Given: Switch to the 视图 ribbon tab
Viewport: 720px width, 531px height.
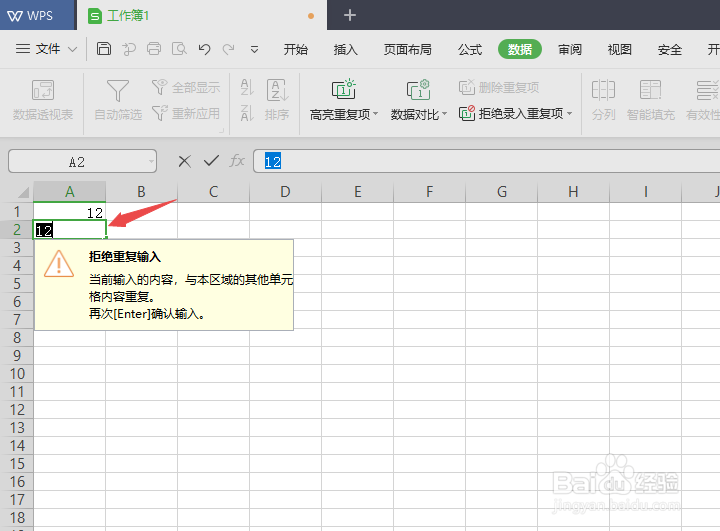Looking at the screenshot, I should click(619, 49).
